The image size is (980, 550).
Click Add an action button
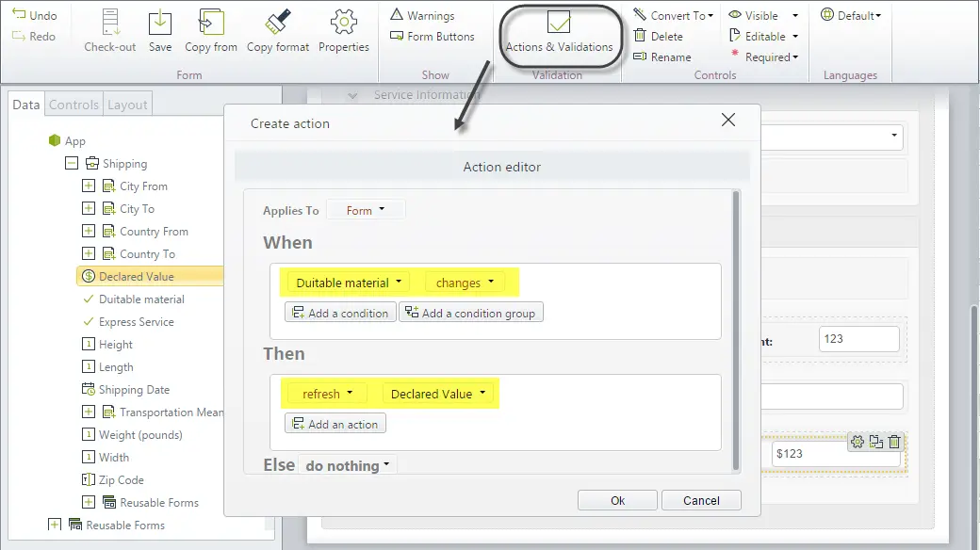coord(335,424)
